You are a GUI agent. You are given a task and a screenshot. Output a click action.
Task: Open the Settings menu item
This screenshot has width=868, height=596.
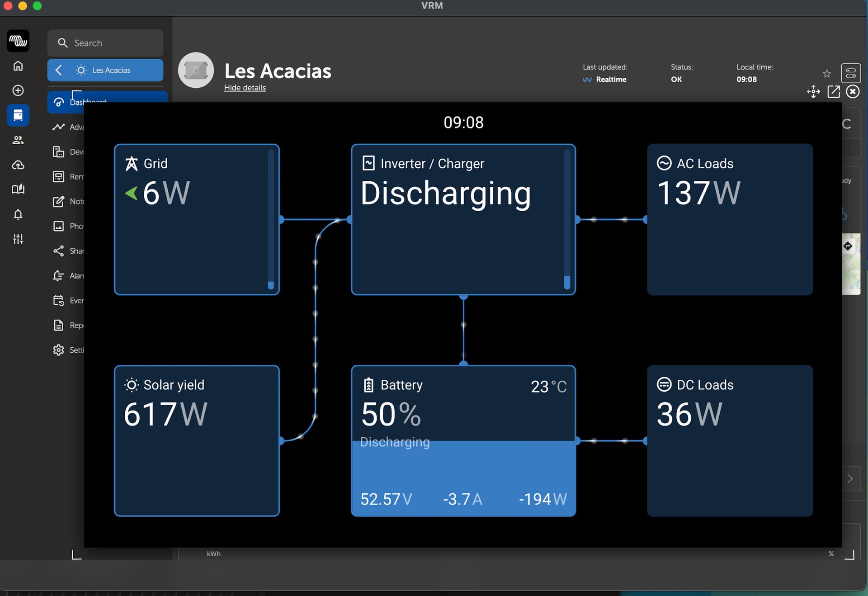click(x=68, y=350)
